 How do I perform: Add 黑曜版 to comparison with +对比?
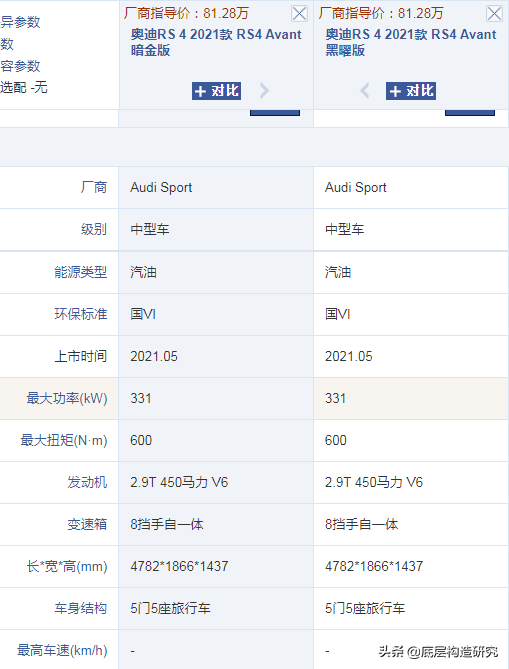(x=411, y=91)
